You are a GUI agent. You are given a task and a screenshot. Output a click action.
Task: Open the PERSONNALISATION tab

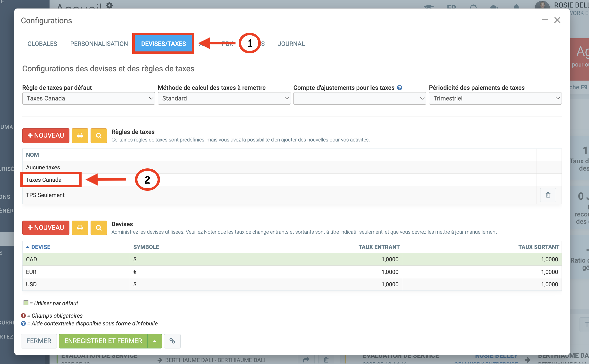[99, 44]
